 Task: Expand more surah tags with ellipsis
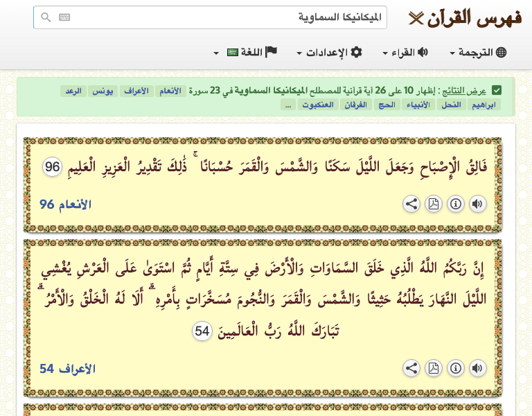[x=287, y=105]
